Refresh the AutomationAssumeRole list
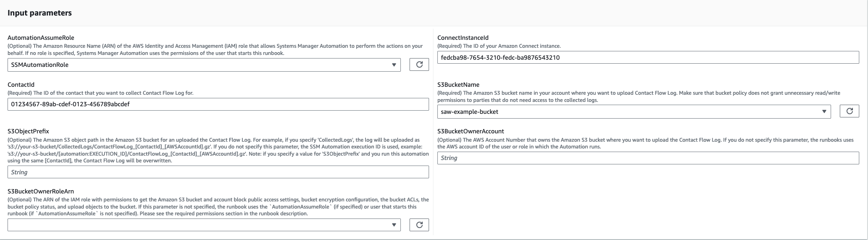This screenshot has height=240, width=868. [419, 64]
